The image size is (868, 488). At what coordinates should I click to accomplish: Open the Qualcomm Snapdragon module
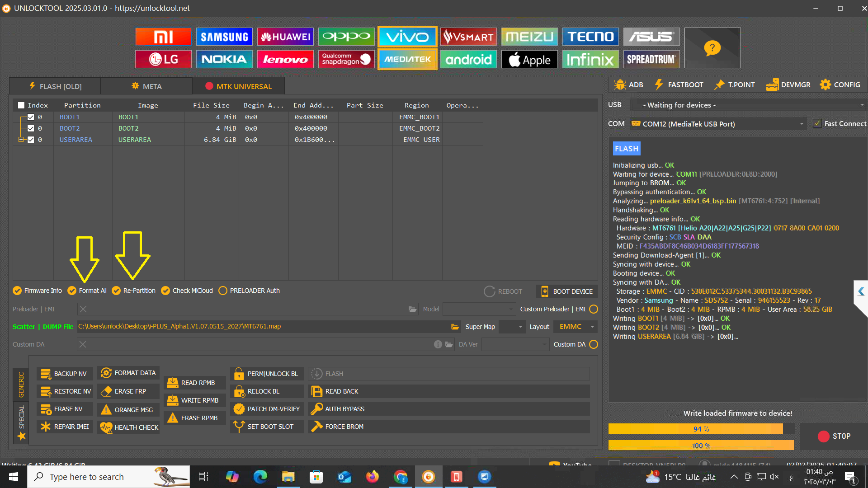tap(346, 59)
